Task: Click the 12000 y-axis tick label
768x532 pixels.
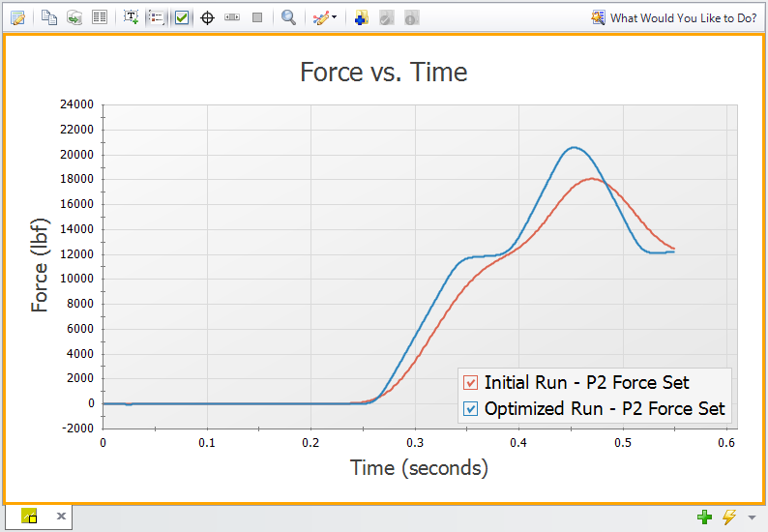Action: (77, 254)
